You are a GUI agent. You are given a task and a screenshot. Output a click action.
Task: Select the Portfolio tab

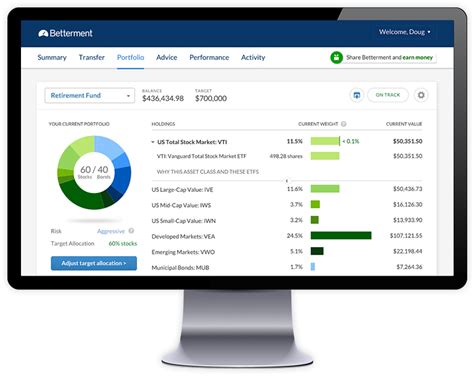click(x=130, y=57)
